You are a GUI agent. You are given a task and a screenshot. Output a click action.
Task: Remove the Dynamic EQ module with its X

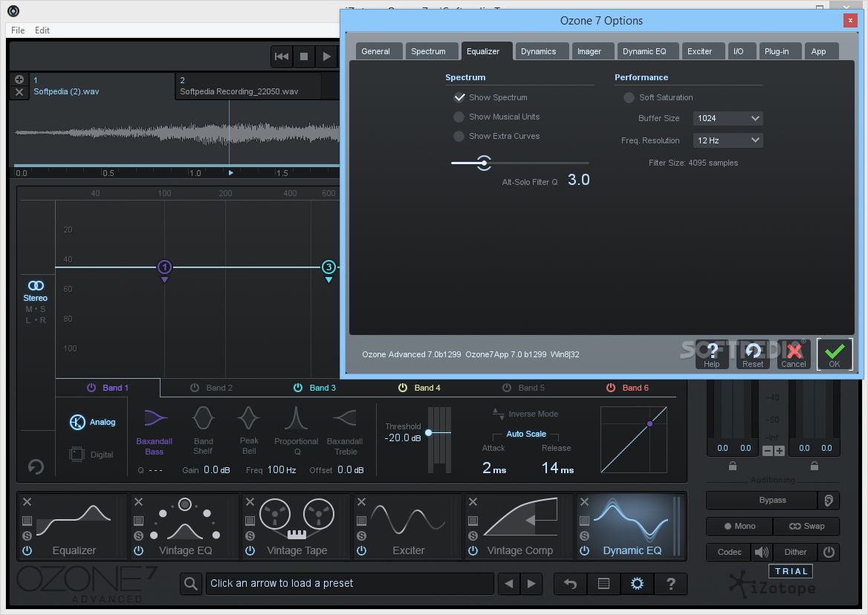click(585, 501)
